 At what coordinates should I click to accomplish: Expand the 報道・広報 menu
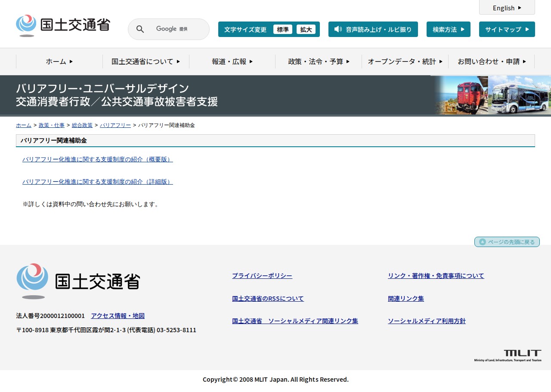click(x=232, y=62)
